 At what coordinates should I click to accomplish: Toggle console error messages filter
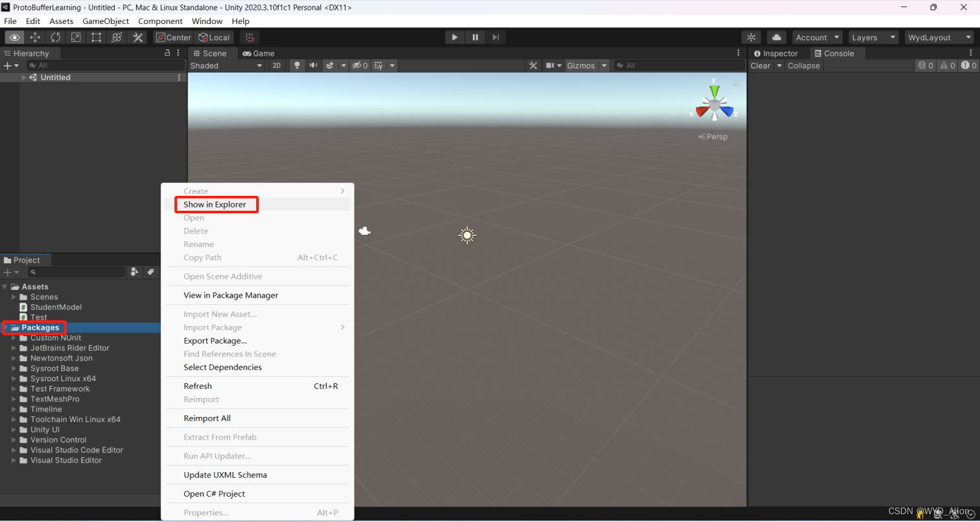pos(968,65)
